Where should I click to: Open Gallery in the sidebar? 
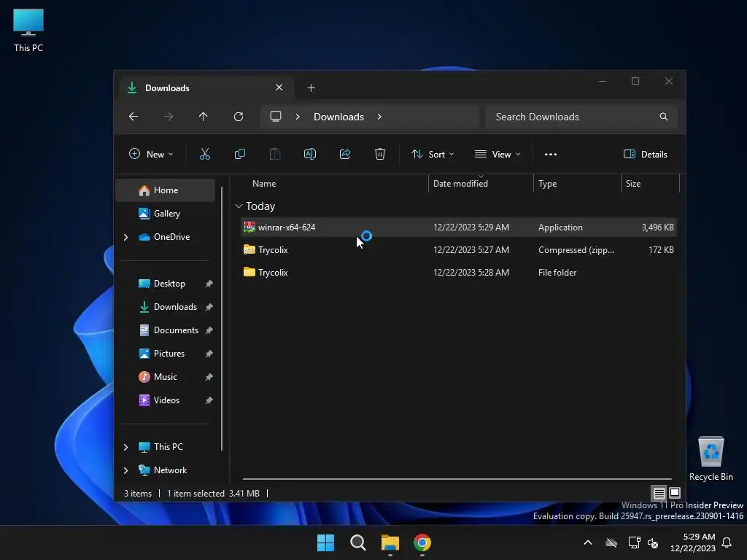point(166,214)
